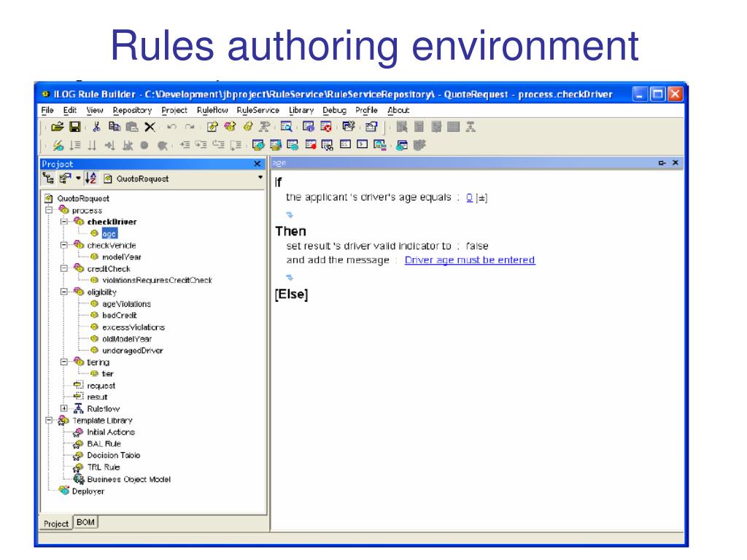Collapse the process package node
747x560 pixels.
coord(49,210)
